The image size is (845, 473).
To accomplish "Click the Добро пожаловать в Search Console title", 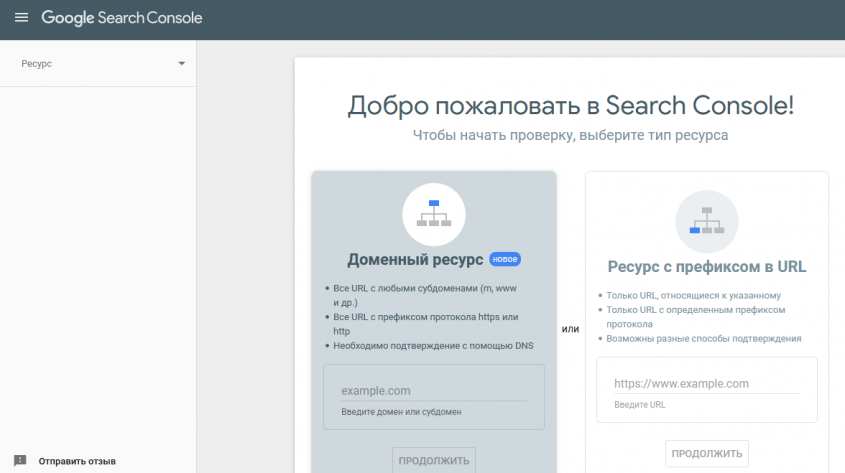I will (570, 106).
